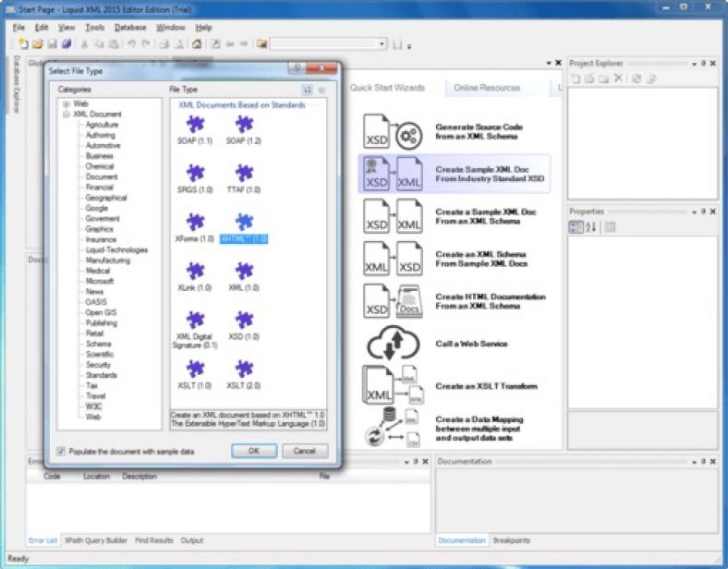Click the Generate Source Code wizard icon
This screenshot has width=728, height=569.
click(x=391, y=132)
